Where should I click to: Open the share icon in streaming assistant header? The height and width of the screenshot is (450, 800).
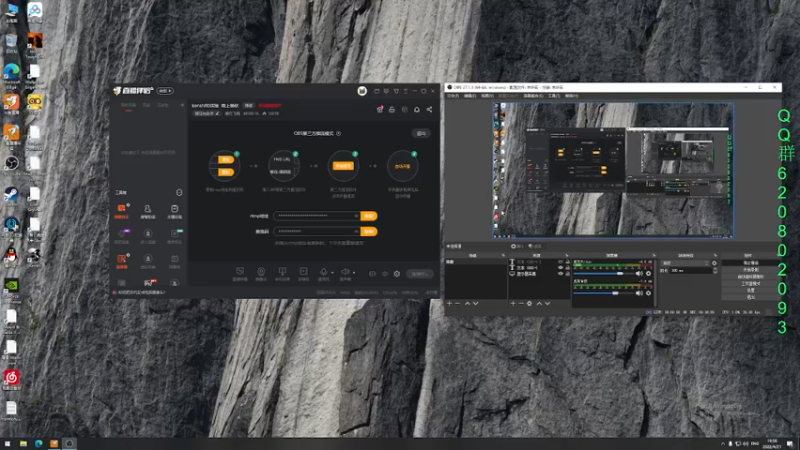pyautogui.click(x=429, y=110)
